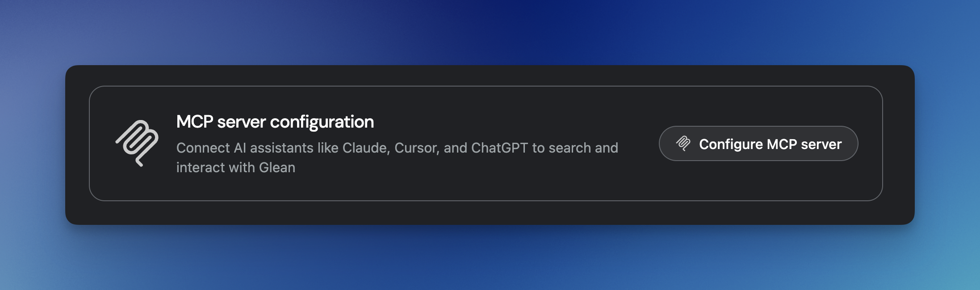Click the "MCP server configuration" heading
Image resolution: width=980 pixels, height=290 pixels.
pos(275,122)
